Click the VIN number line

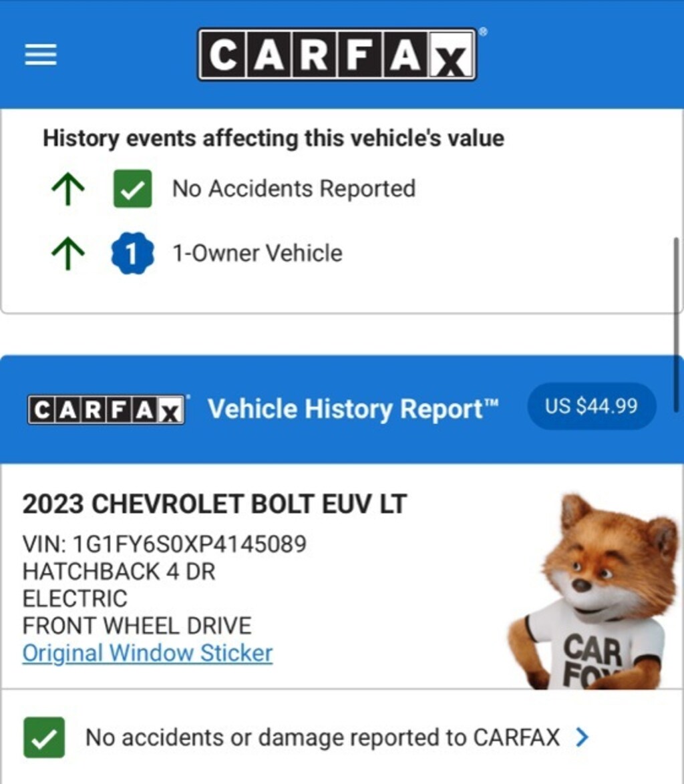pyautogui.click(x=164, y=544)
